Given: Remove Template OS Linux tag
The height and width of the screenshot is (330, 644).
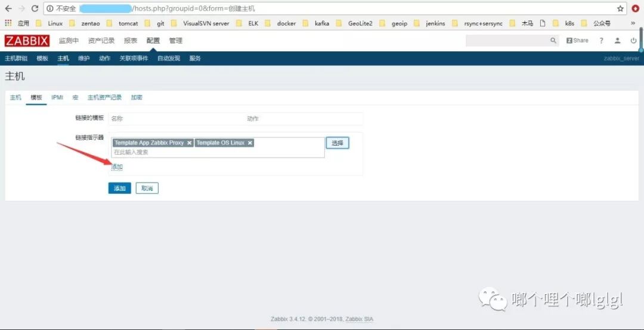Looking at the screenshot, I should (250, 143).
